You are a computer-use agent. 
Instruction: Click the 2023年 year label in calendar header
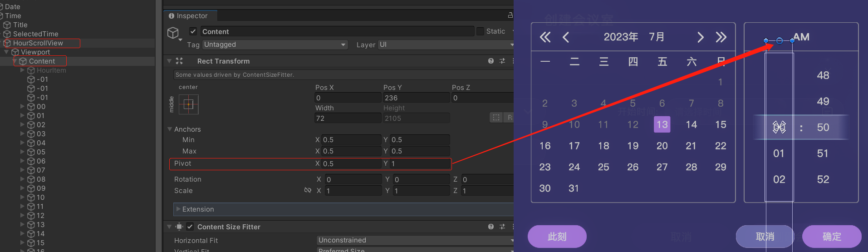click(621, 37)
